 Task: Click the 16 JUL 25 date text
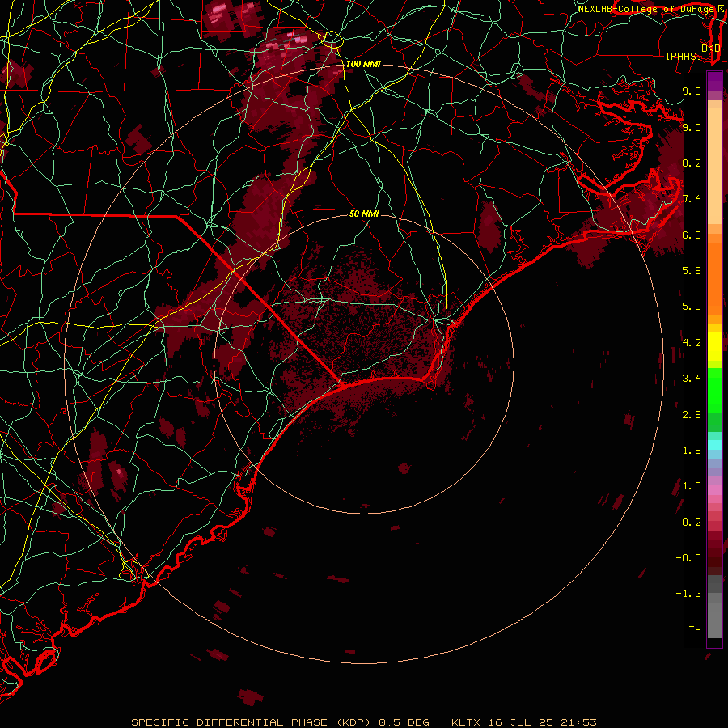click(x=522, y=722)
